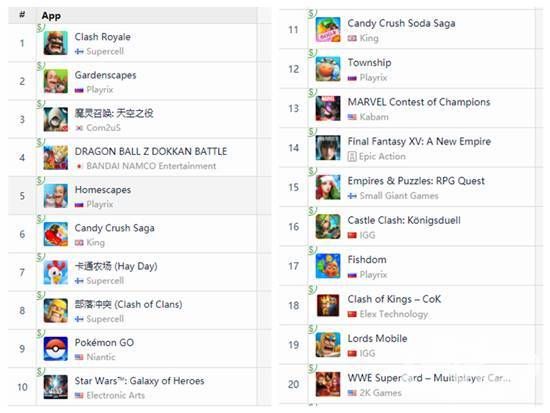Image resolution: width=550 pixels, height=413 pixels.
Task: Click the Township app icon
Action: pos(328,69)
